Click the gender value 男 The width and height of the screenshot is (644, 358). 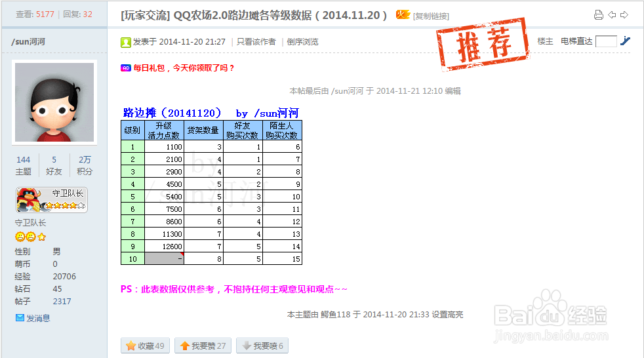coord(56,251)
